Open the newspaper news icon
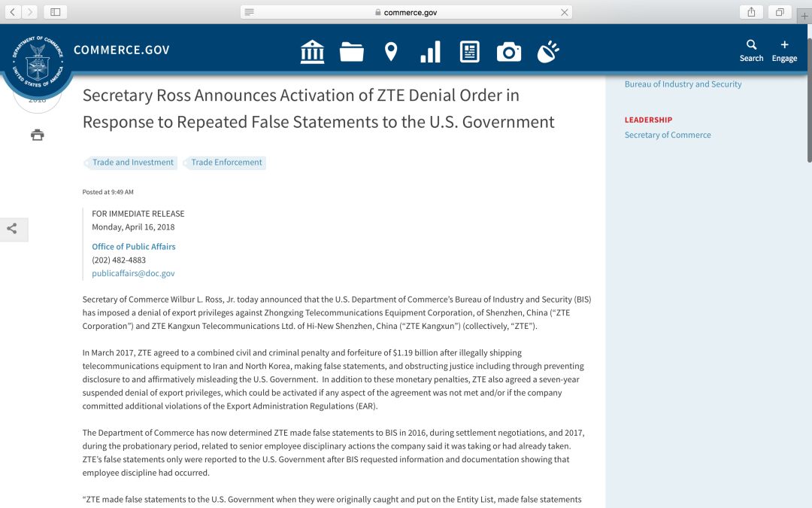Image resolution: width=812 pixels, height=508 pixels. pos(470,52)
